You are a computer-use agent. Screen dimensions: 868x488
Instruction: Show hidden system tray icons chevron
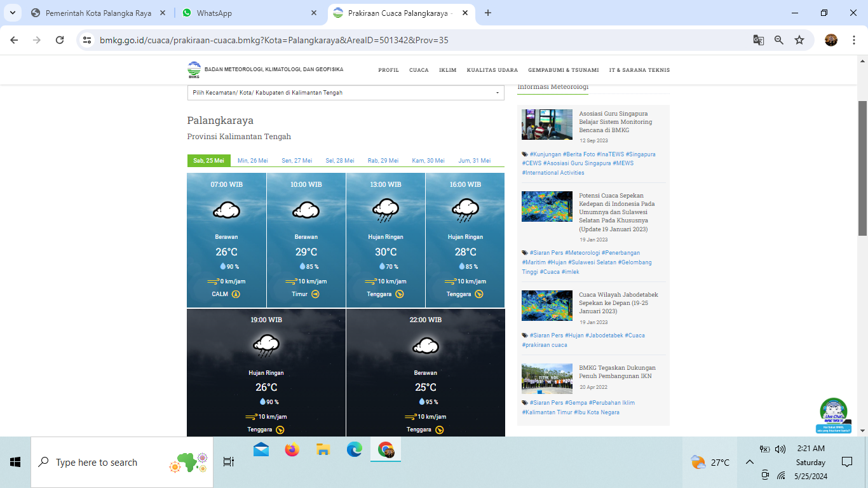click(x=749, y=463)
